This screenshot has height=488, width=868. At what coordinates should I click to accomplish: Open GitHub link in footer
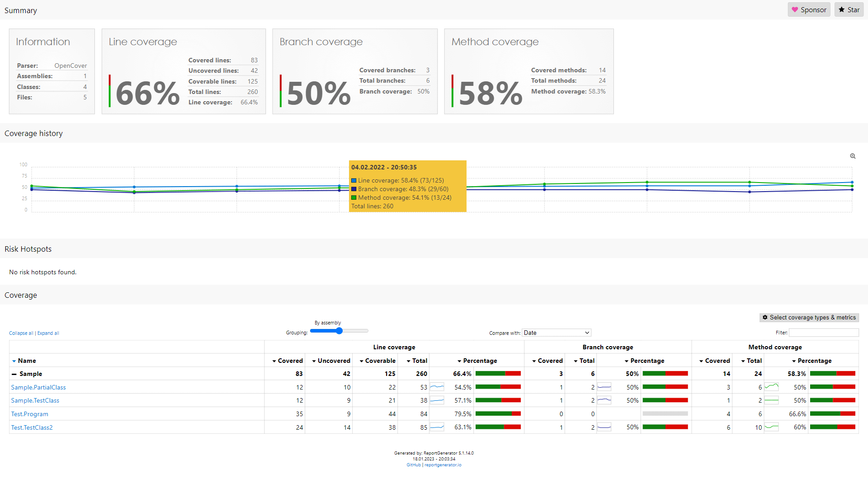[413, 465]
